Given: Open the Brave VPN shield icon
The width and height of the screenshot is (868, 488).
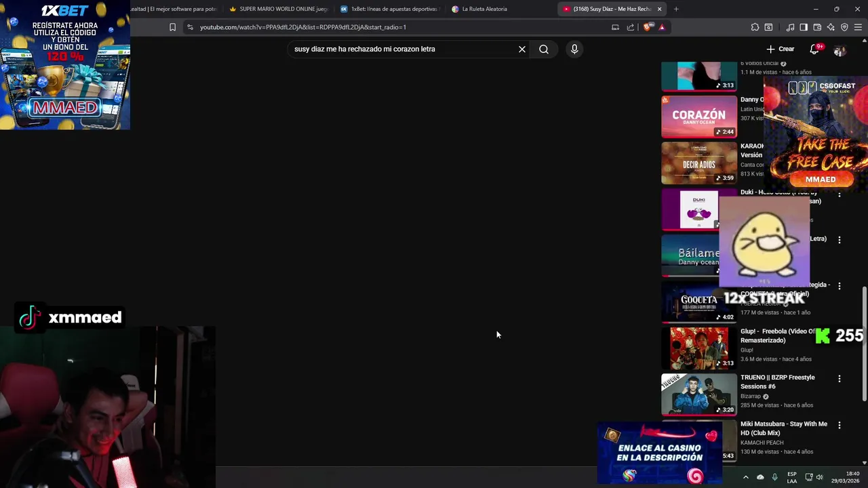Looking at the screenshot, I should 844,27.
